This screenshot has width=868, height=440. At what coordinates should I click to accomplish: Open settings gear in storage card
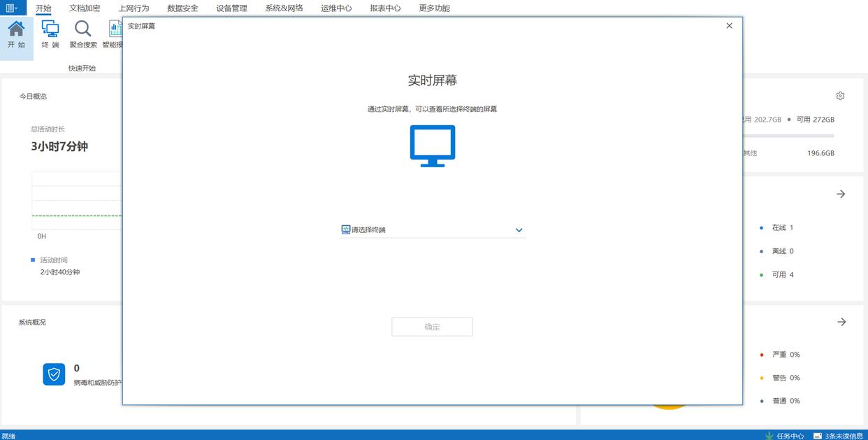840,96
